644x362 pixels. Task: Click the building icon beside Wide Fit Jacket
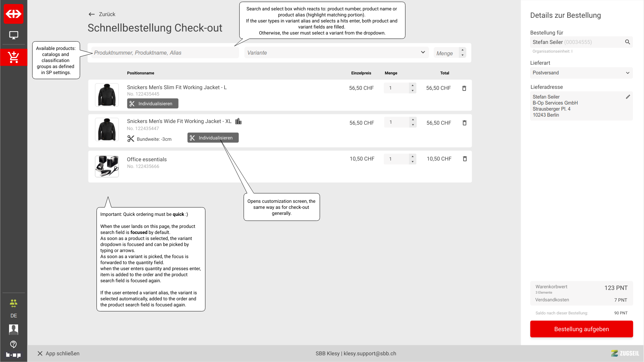238,121
